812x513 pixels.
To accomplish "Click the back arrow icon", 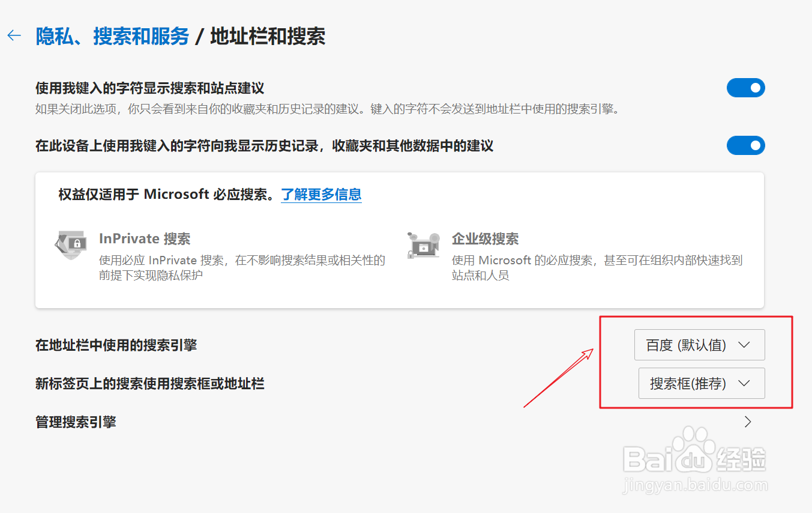I will click(x=14, y=36).
